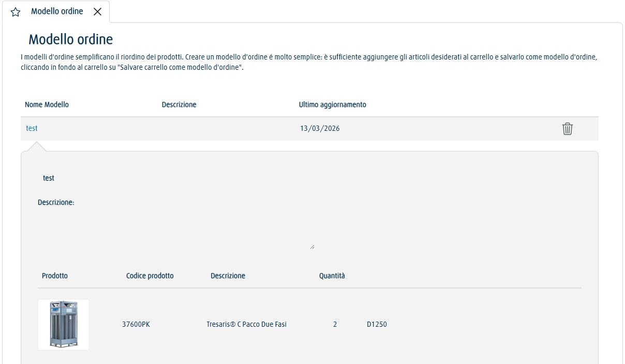625x364 pixels.
Task: Click the Quantità column header
Action: [x=332, y=276]
